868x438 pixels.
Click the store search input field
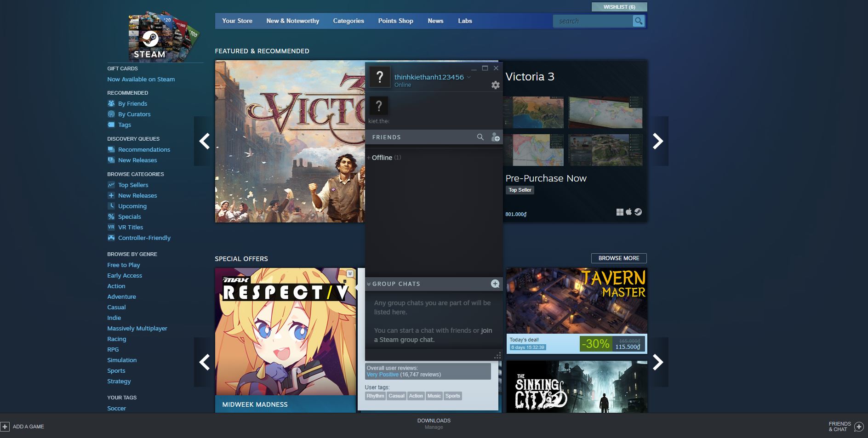[593, 21]
